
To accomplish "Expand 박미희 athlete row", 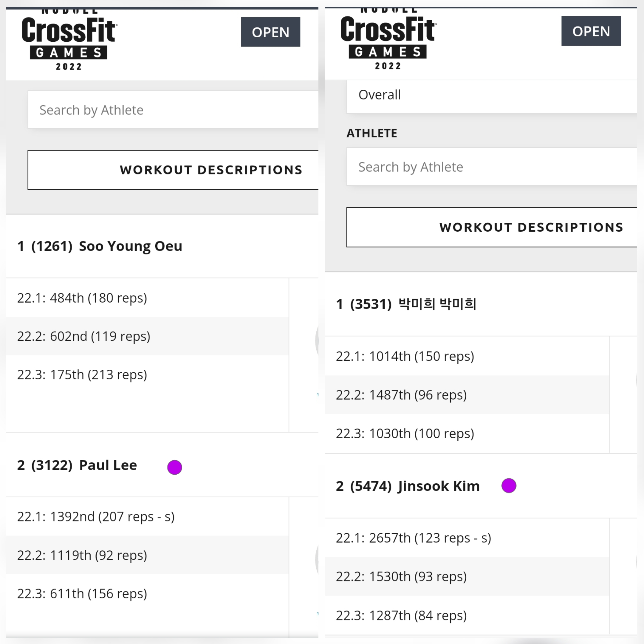I will tap(481, 304).
